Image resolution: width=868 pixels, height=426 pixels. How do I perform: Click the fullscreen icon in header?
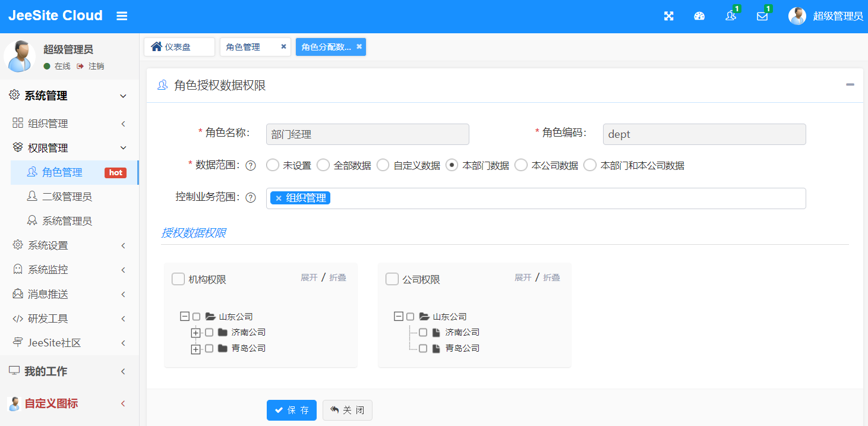pos(669,16)
